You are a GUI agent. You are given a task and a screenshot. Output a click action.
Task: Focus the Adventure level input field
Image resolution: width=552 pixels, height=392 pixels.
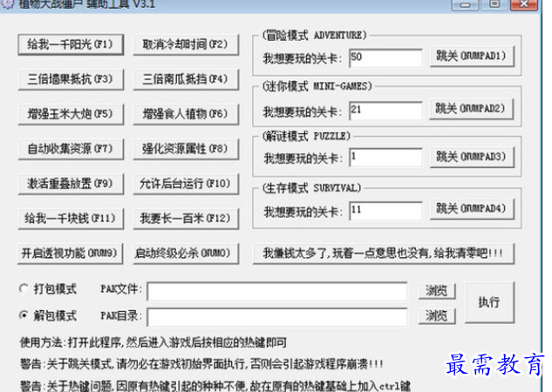coord(385,57)
